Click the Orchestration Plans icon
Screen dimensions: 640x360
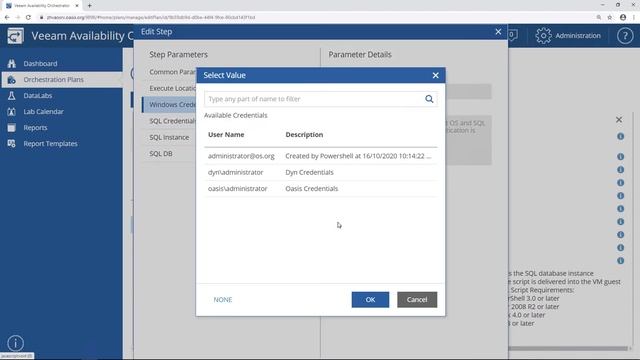[x=11, y=80]
